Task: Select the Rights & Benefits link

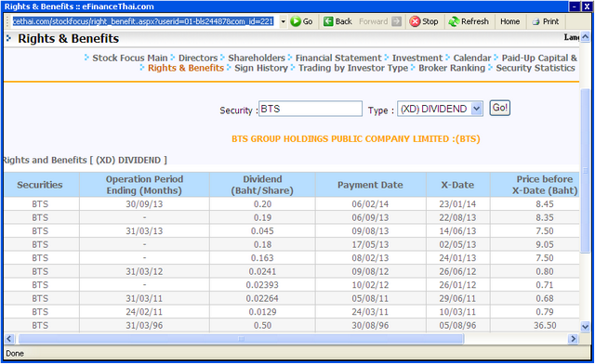Action: pyautogui.click(x=186, y=68)
